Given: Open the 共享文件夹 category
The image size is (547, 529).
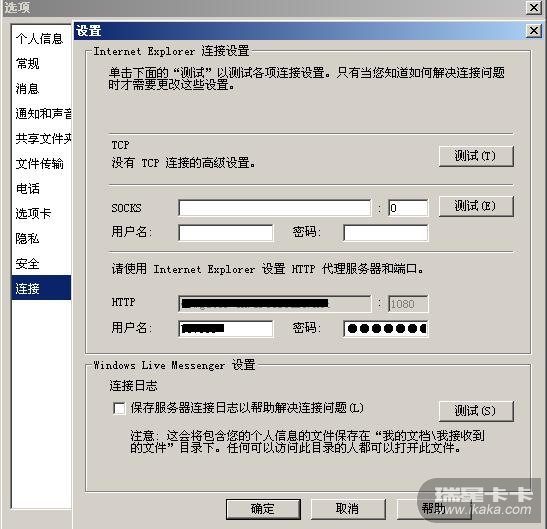Looking at the screenshot, I should pos(41,139).
